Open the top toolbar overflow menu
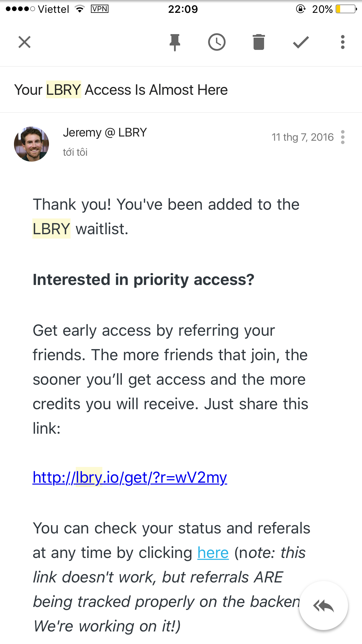362x644 pixels. click(x=343, y=42)
